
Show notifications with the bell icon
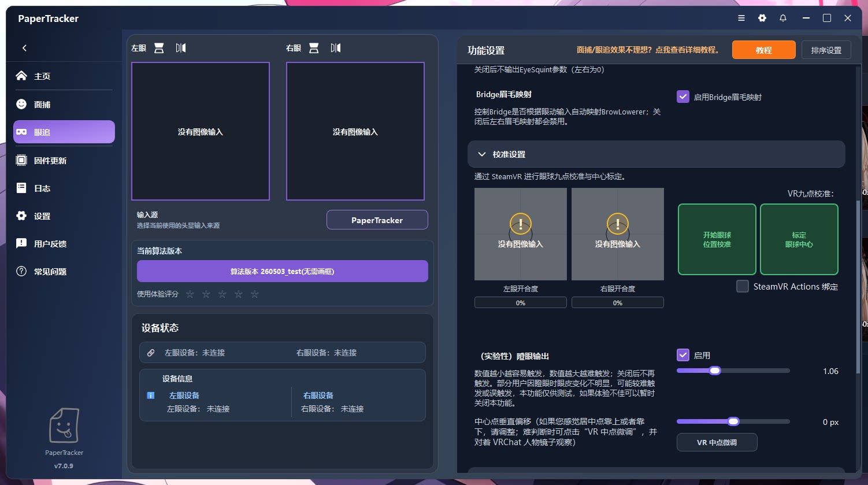pos(783,18)
